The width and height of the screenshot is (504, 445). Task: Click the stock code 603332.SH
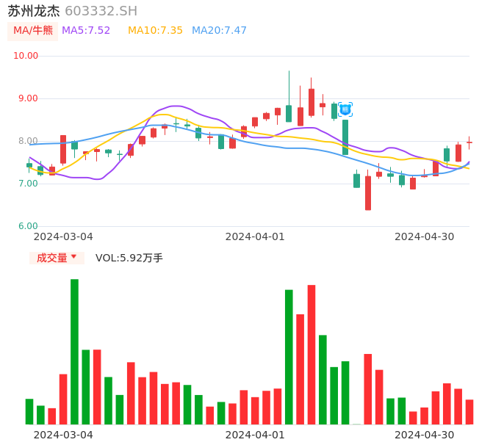[101, 11]
